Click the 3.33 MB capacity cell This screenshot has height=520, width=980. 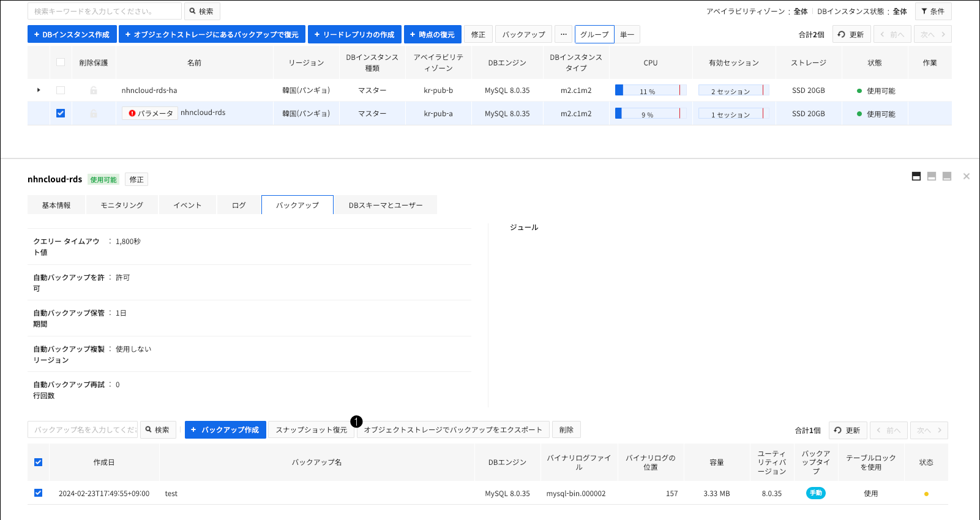point(717,494)
